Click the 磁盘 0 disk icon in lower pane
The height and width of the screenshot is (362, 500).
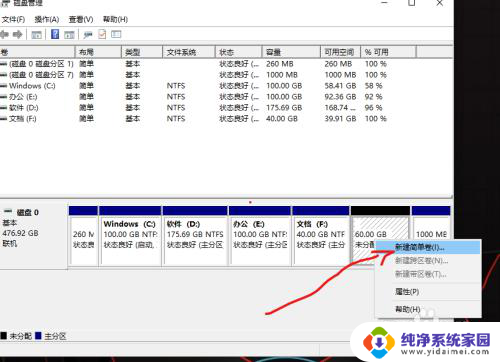click(8, 211)
